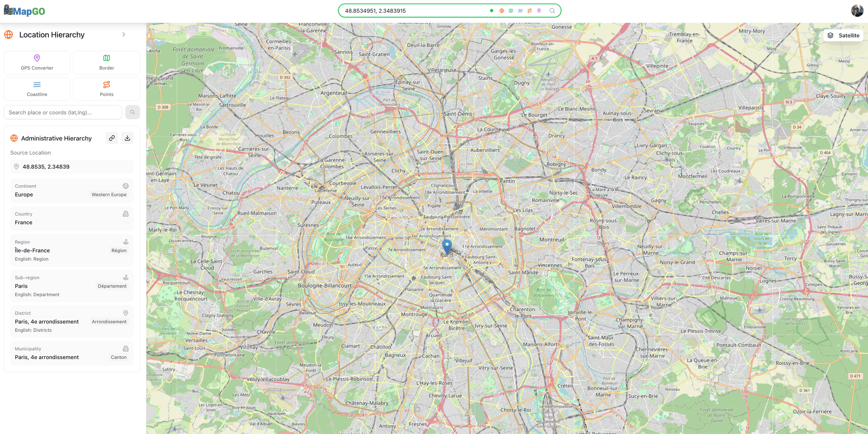Click the orange points icon in top search bar

click(x=529, y=11)
